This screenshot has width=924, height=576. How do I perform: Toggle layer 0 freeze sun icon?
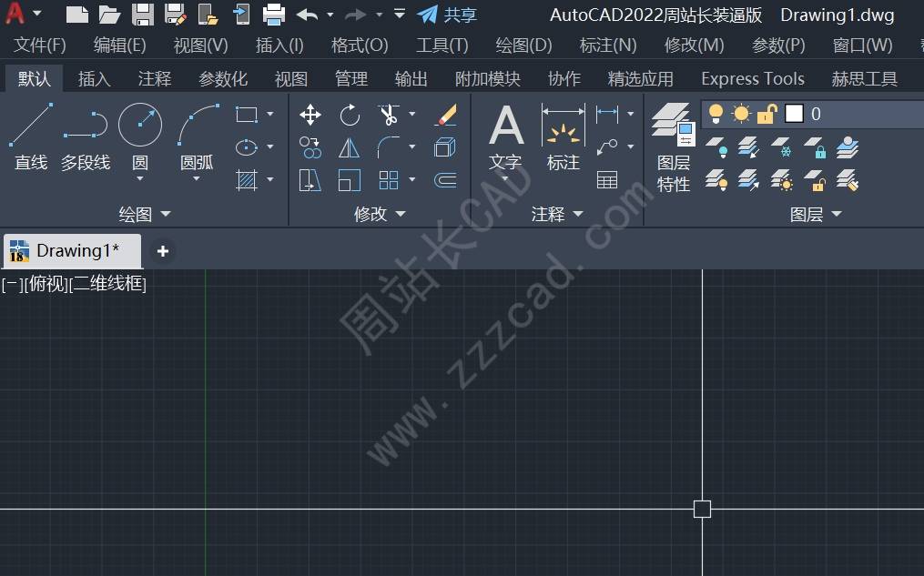pyautogui.click(x=741, y=113)
